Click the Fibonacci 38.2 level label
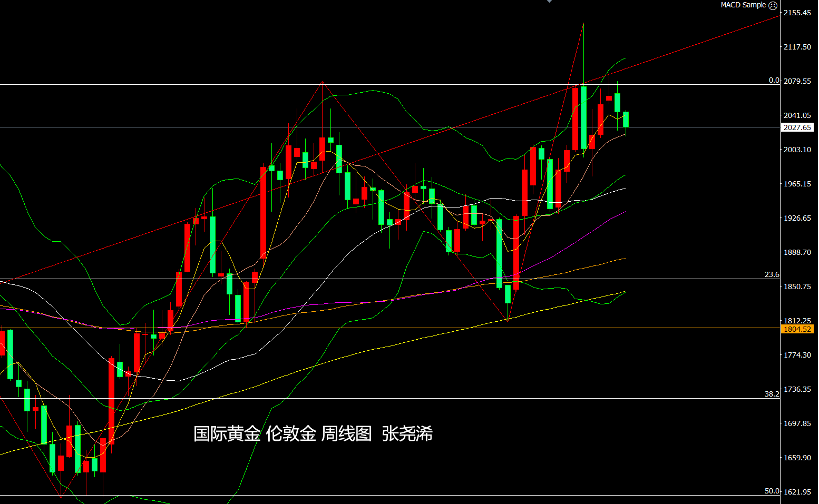The width and height of the screenshot is (819, 504). pyautogui.click(x=772, y=394)
